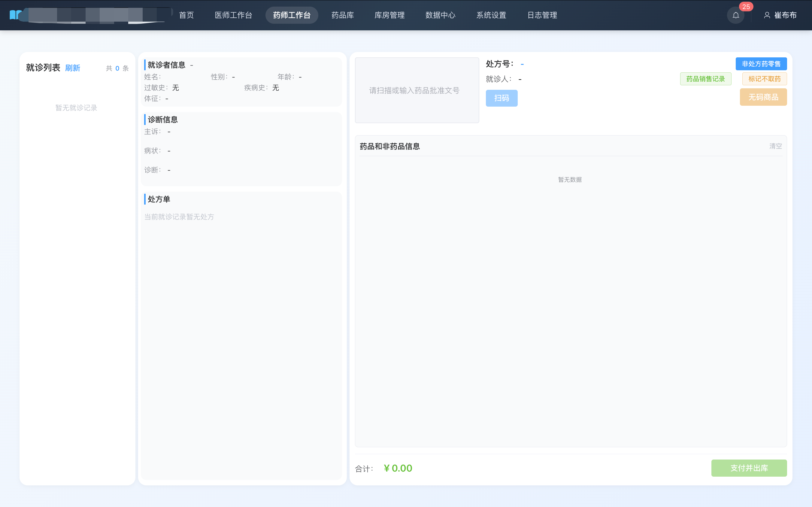Click the 暂无数据 text in drug list
The width and height of the screenshot is (812, 507).
(570, 180)
